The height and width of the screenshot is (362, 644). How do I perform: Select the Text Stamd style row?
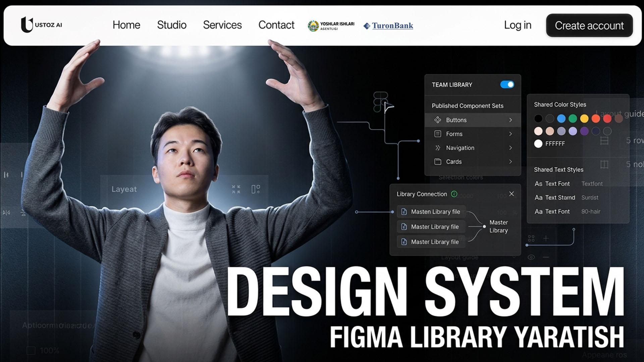coord(567,197)
